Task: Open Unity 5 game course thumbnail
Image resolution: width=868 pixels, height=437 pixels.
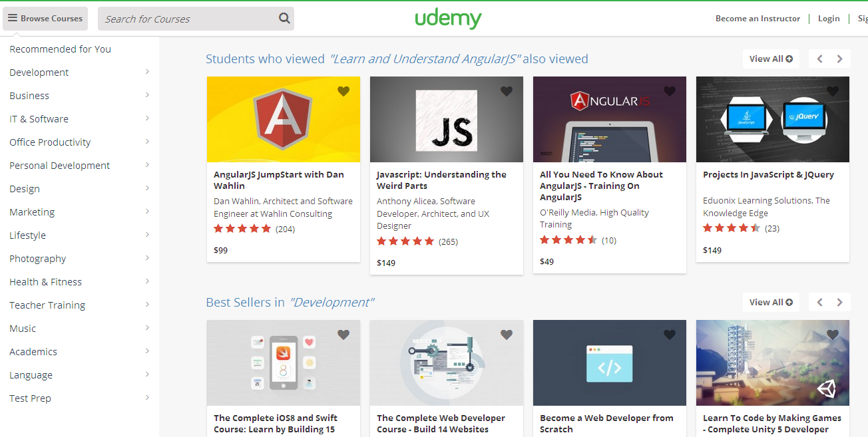Action: point(773,363)
